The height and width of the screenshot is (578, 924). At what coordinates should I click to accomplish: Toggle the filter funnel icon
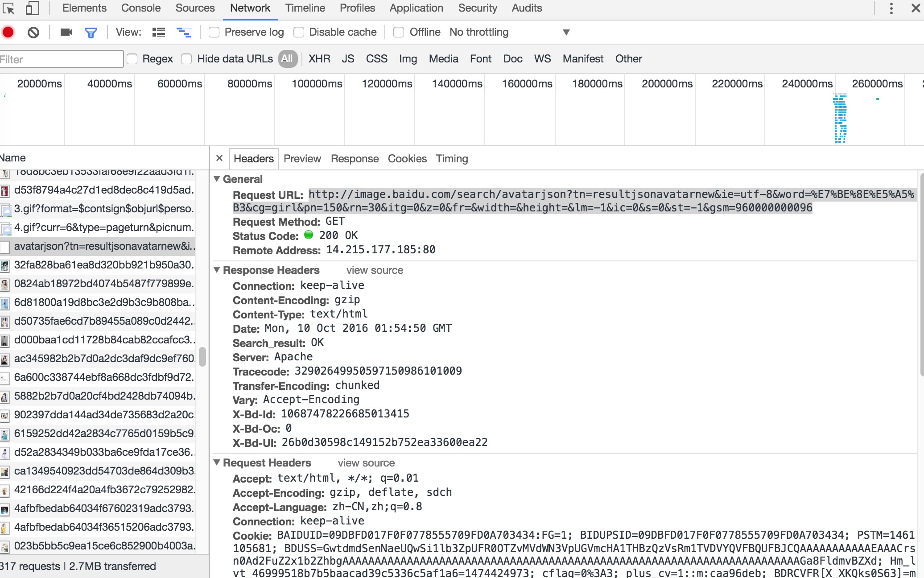pos(91,32)
